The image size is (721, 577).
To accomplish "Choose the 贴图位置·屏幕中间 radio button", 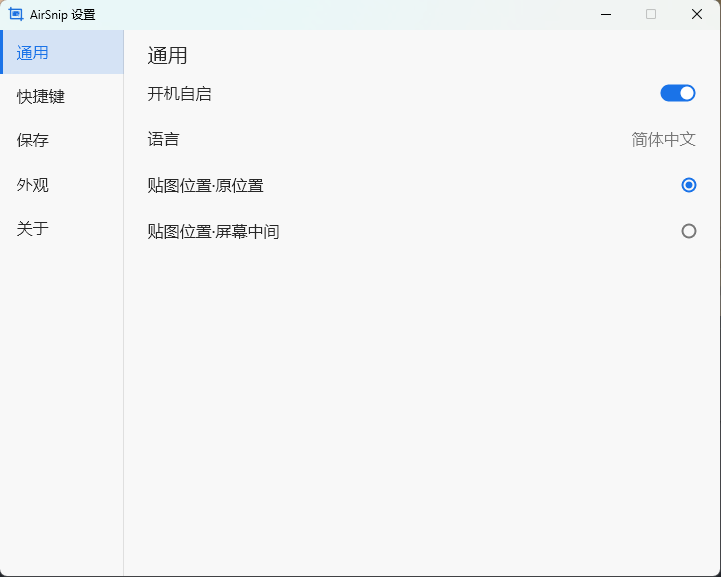I will 688,231.
